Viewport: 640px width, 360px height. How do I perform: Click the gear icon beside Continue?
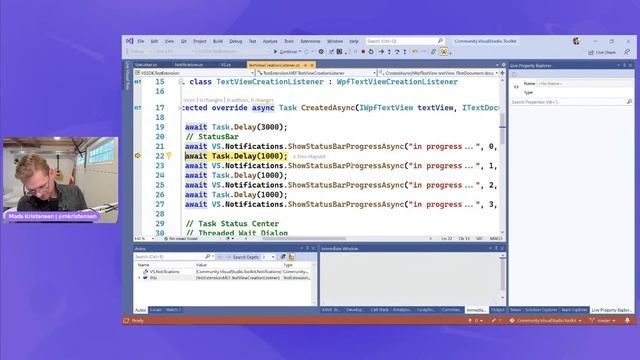click(321, 52)
